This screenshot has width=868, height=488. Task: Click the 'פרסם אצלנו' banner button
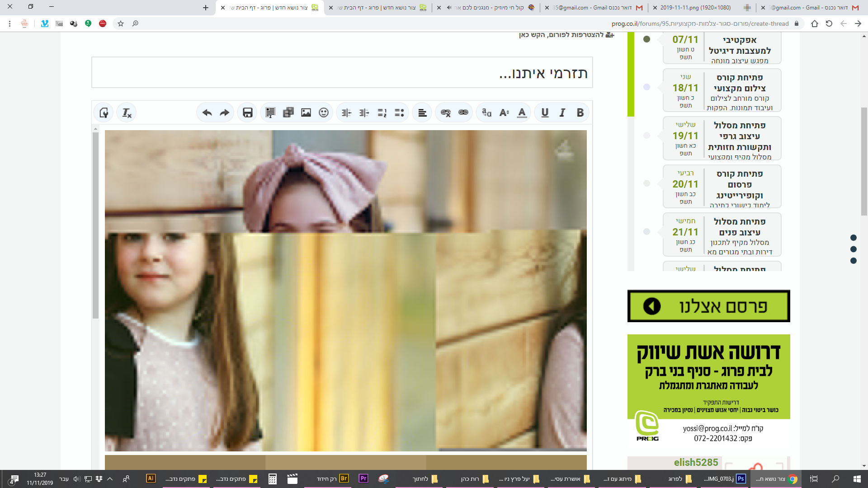708,306
